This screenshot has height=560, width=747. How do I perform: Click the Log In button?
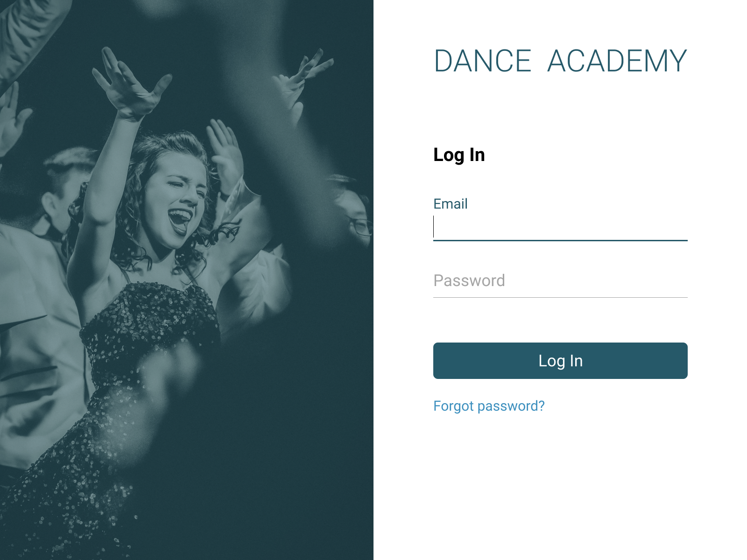(560, 361)
